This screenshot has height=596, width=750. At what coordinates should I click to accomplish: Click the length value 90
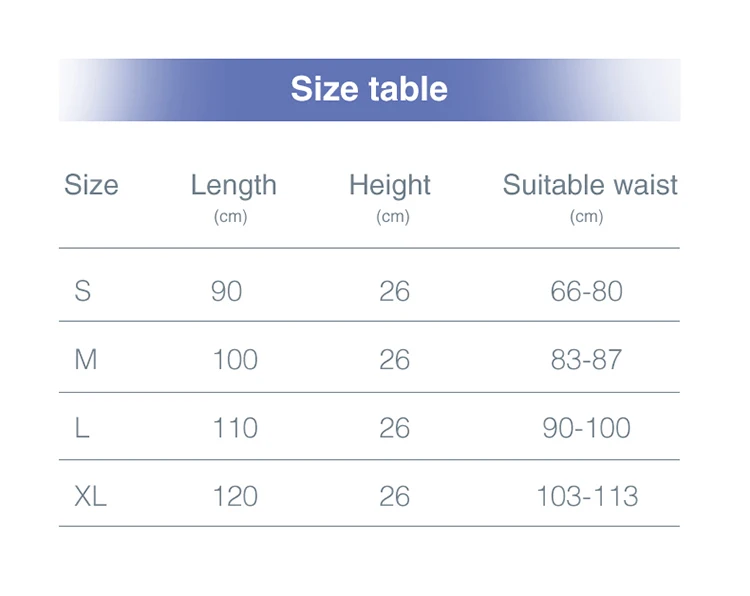227,291
